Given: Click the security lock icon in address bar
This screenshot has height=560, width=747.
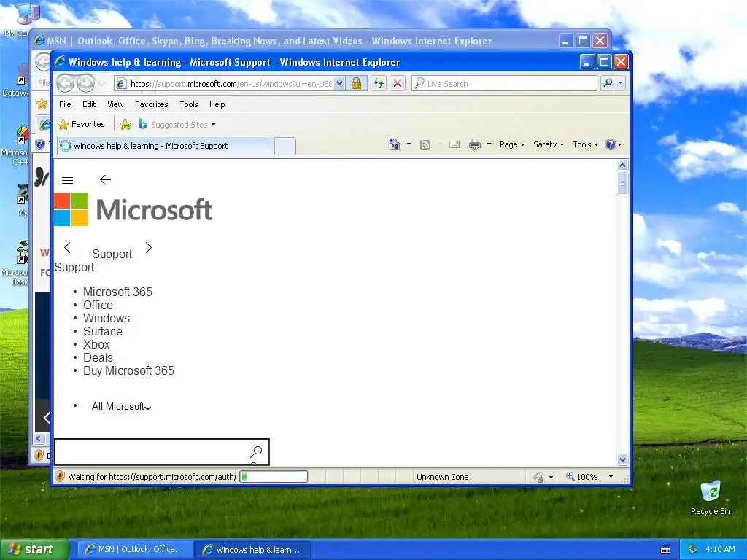Looking at the screenshot, I should point(356,83).
